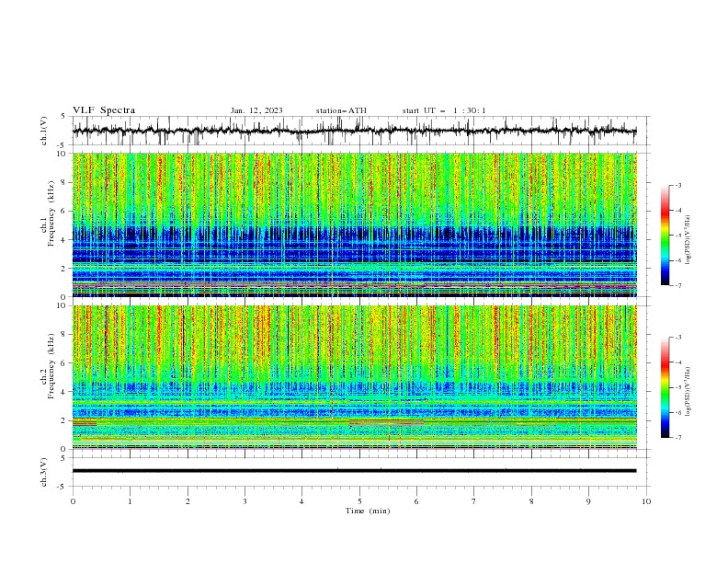The height and width of the screenshot is (563, 728).
Task: Click the ch.2 spectrogram color bar
Action: 665,387
